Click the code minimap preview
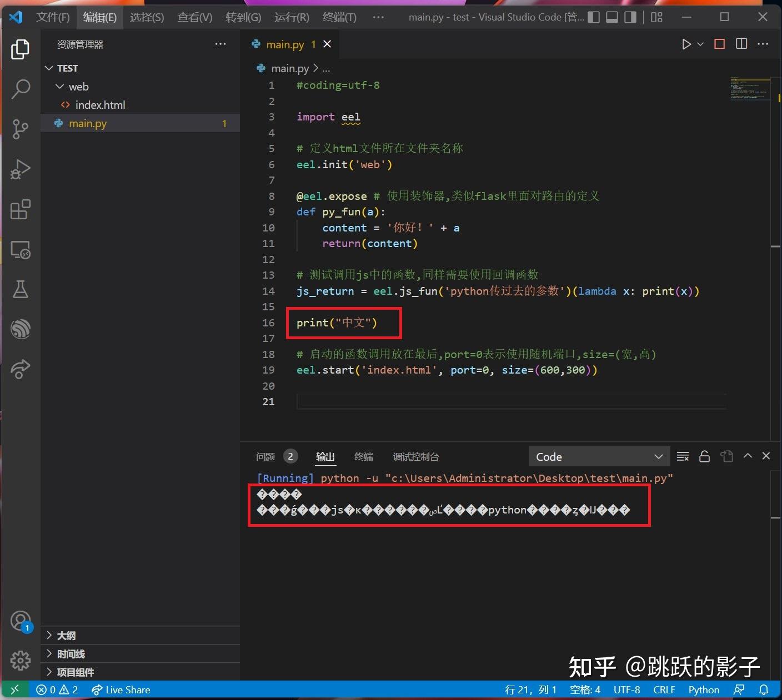 pos(750,89)
